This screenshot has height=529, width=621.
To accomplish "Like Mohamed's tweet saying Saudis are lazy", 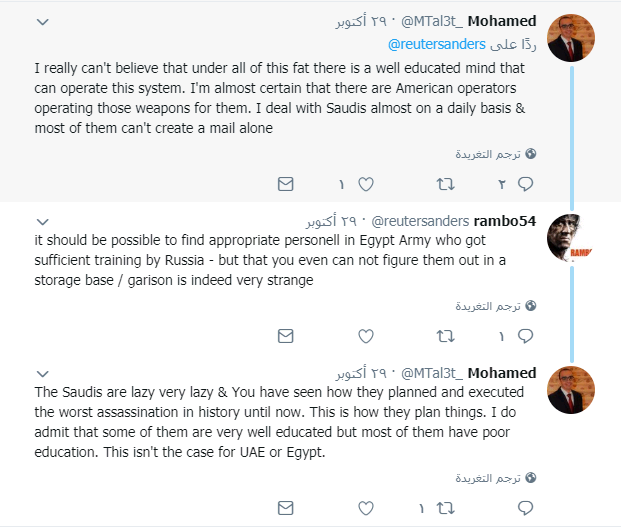I will [366, 507].
